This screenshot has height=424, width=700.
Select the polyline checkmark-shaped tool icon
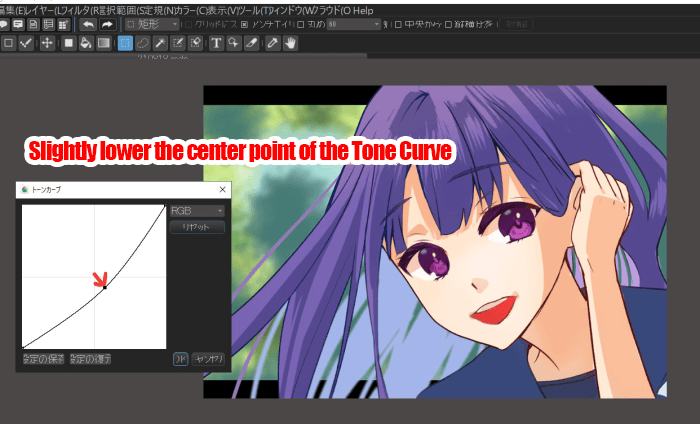click(26, 43)
